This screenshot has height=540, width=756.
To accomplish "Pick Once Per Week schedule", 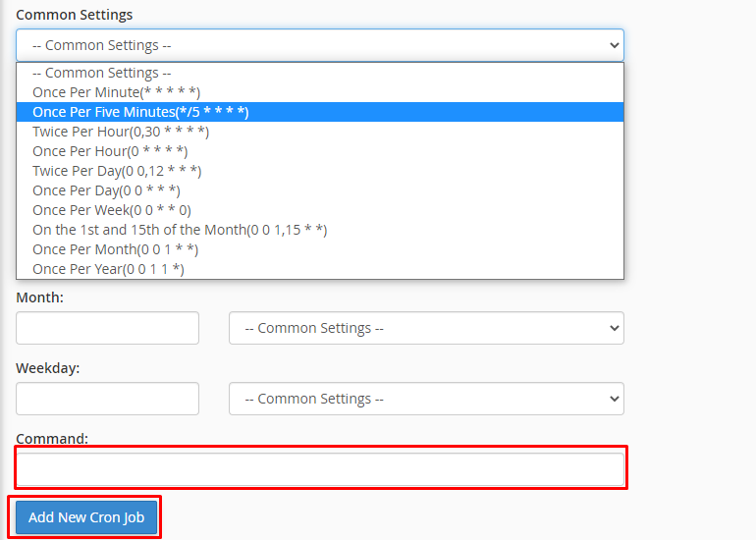I will click(112, 210).
